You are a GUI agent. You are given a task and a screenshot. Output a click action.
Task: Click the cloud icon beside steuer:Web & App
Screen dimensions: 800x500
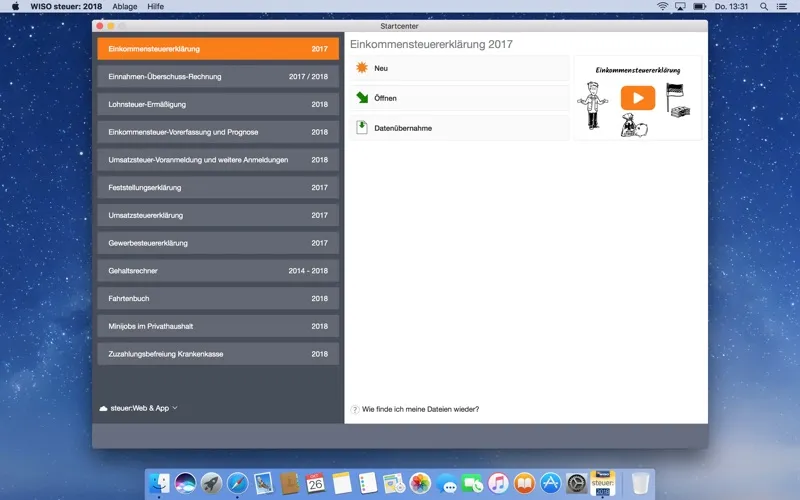point(103,408)
